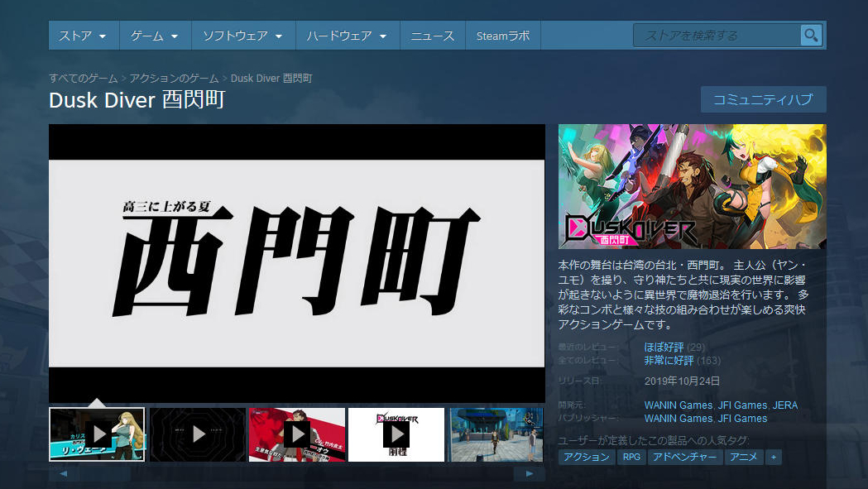The width and height of the screenshot is (868, 489).
Task: Open the 非常に好評 all reviews link
Action: pyautogui.click(x=669, y=361)
